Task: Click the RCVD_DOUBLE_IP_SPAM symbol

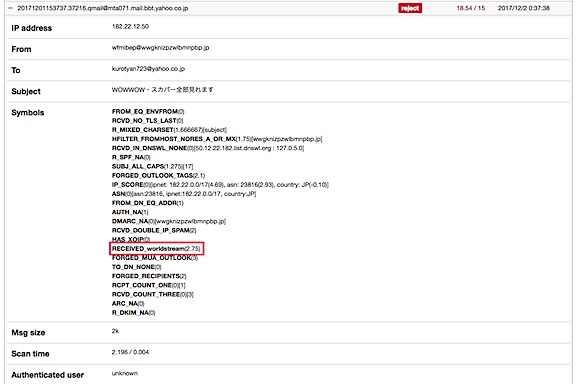Action: pyautogui.click(x=154, y=230)
